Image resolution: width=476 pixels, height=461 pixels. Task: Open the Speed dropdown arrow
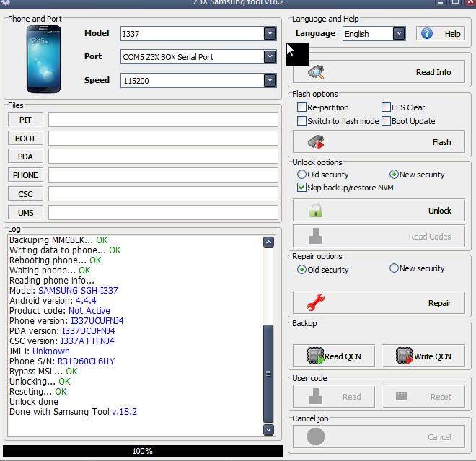tap(270, 81)
